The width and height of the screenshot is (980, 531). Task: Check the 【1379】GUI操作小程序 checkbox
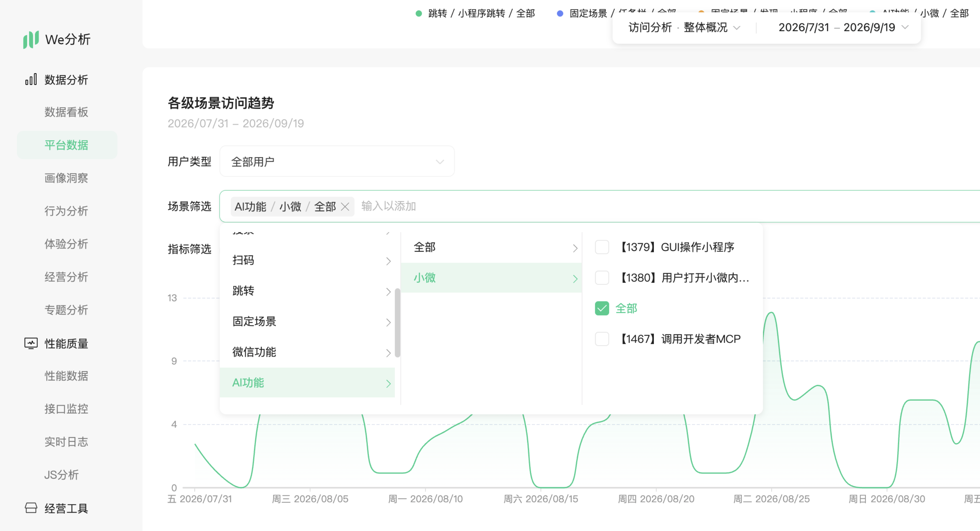coord(602,247)
